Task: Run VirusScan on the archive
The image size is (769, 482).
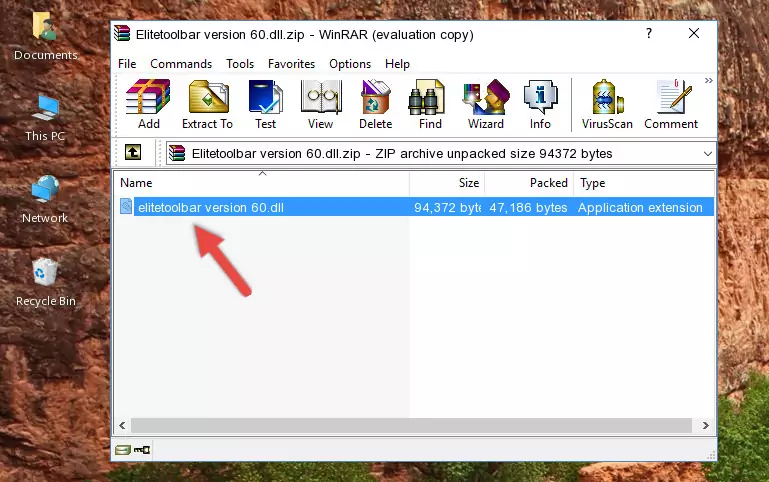Action: tap(607, 104)
